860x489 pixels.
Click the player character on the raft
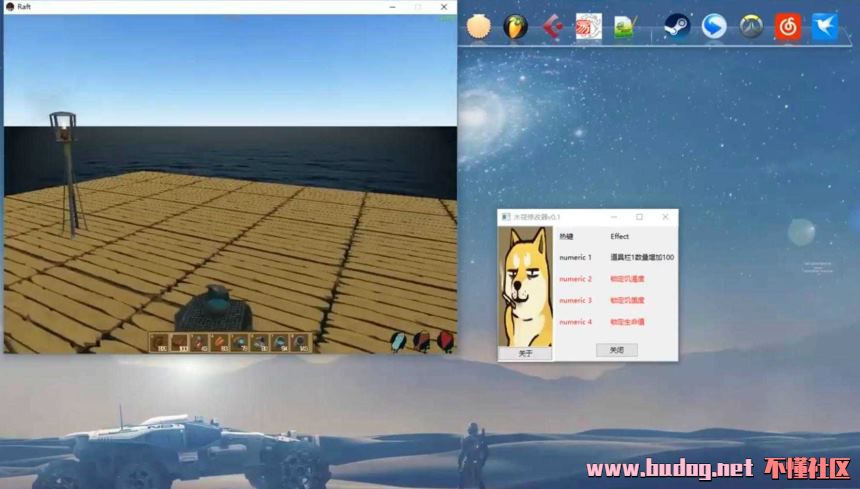coord(214,309)
